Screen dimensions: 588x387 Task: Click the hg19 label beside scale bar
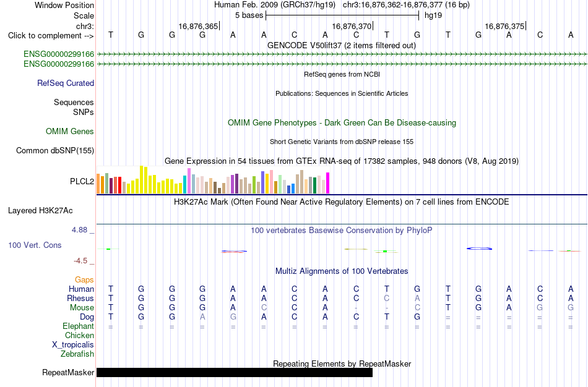click(x=433, y=15)
